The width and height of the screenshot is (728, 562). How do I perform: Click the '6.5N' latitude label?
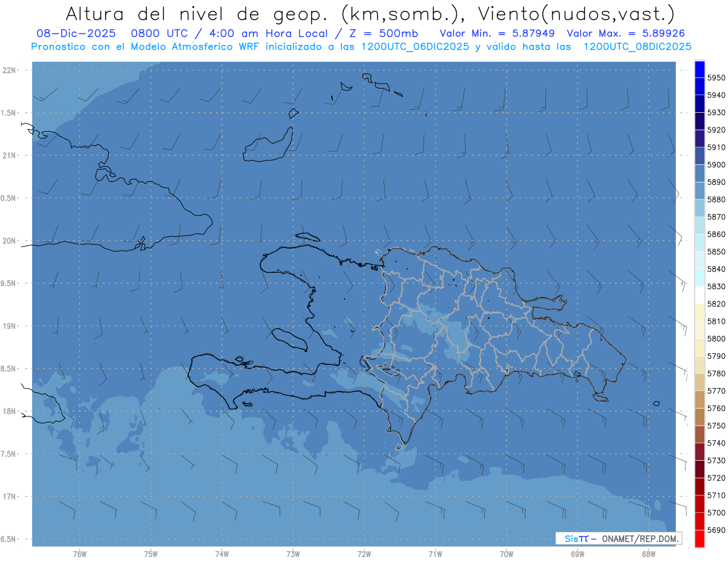(x=9, y=539)
